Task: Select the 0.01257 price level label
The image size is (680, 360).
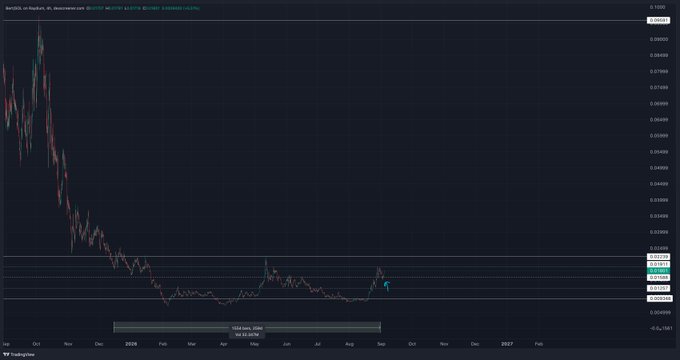Action: click(x=658, y=288)
